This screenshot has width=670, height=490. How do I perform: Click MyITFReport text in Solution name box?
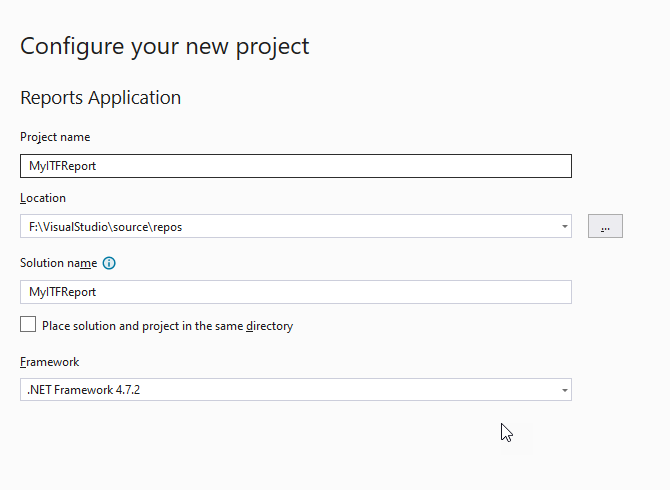62,292
